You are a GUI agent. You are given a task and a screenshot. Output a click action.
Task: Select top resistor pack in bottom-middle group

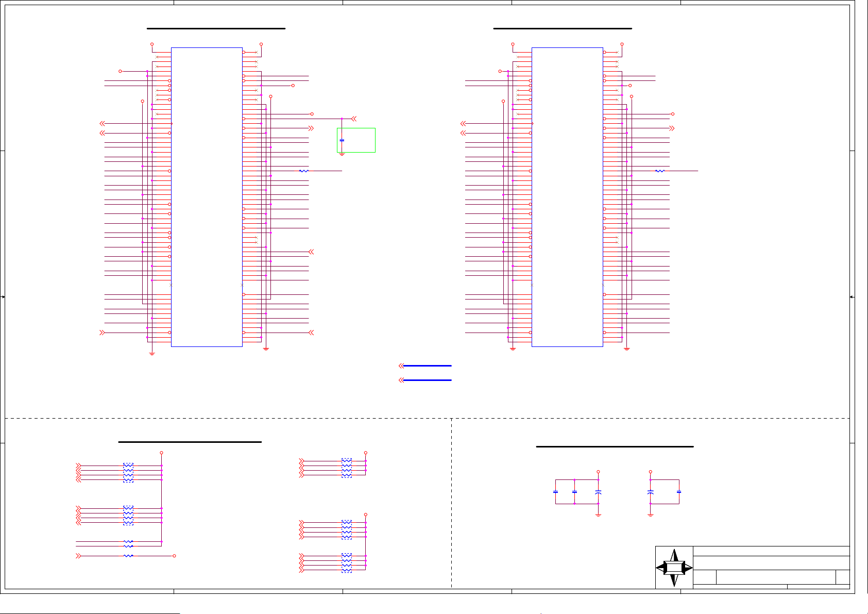[x=347, y=468]
